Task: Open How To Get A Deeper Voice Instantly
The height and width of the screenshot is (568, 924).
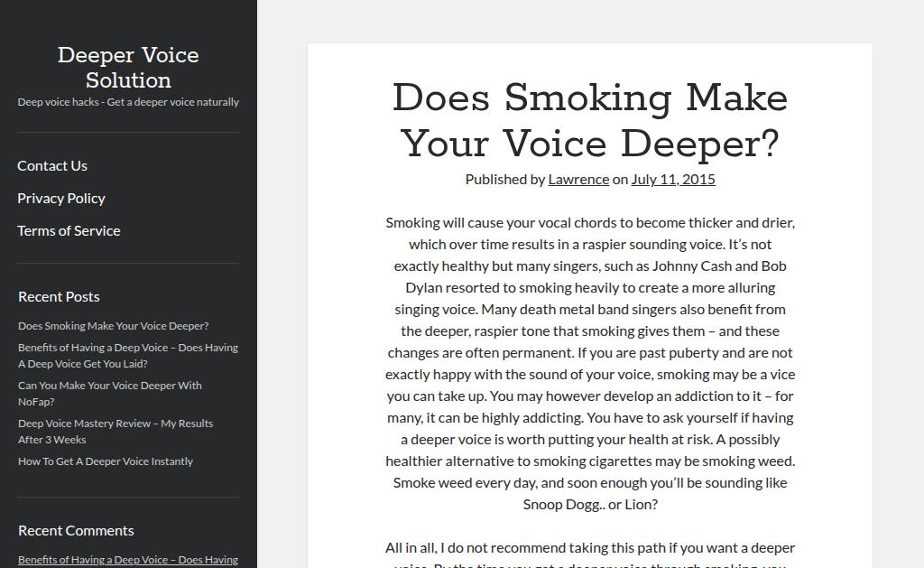Action: point(106,461)
